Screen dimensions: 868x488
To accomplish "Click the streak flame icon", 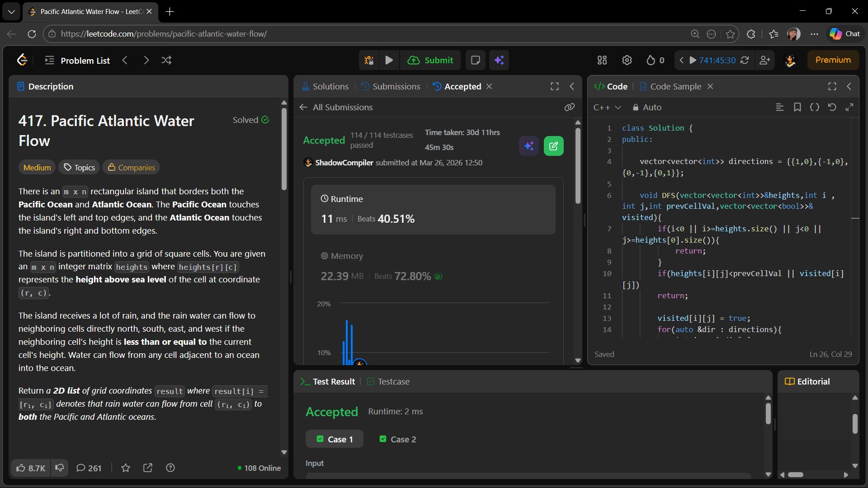I will tap(651, 60).
